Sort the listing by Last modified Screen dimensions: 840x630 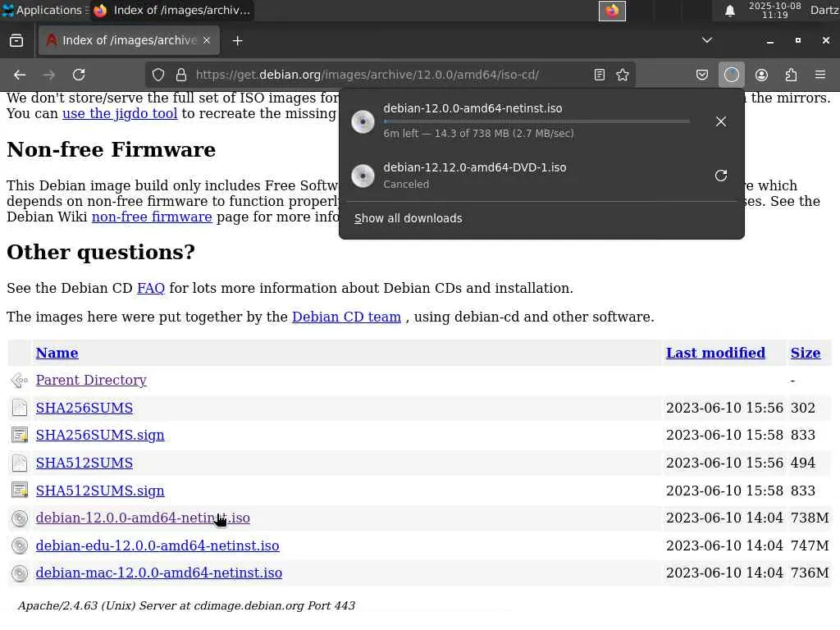tap(715, 353)
